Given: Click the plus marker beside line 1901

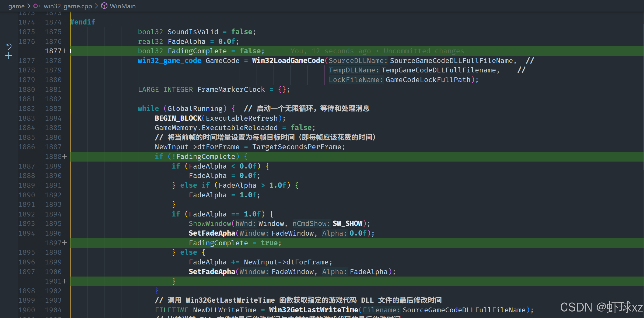Looking at the screenshot, I should pyautogui.click(x=64, y=281).
